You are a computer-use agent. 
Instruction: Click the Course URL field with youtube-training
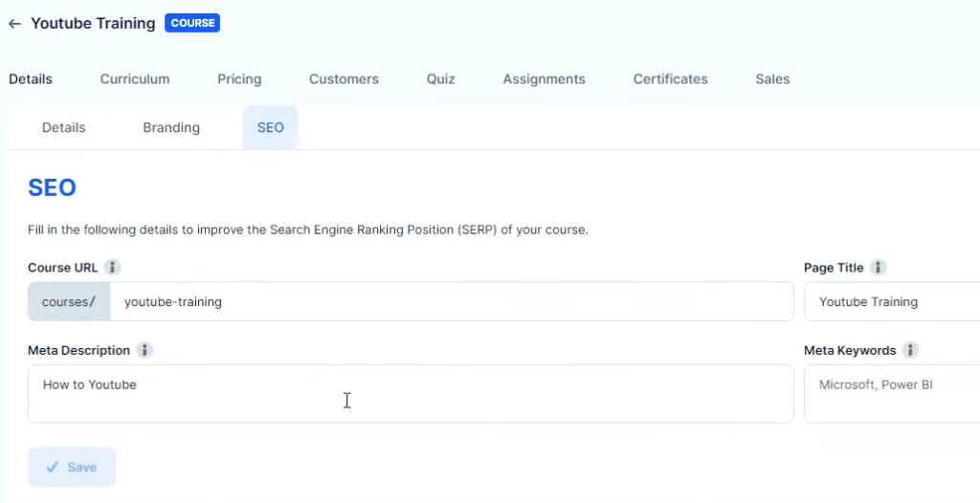450,302
